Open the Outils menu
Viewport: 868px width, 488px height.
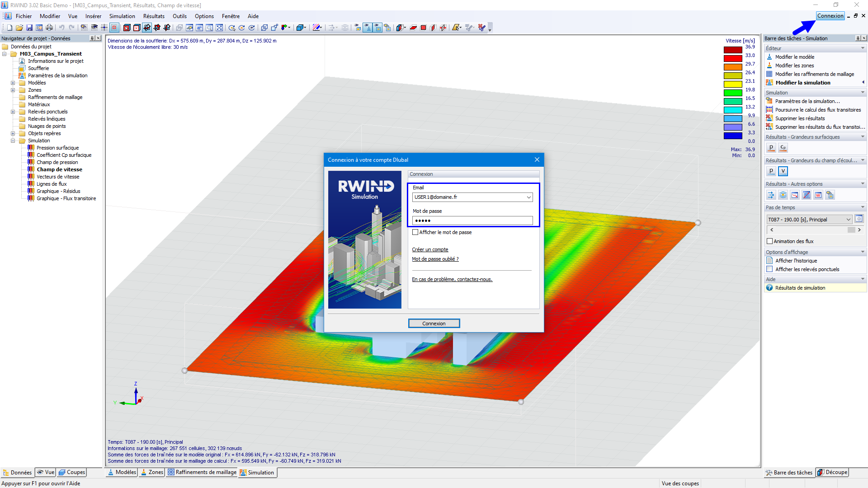[x=179, y=16]
